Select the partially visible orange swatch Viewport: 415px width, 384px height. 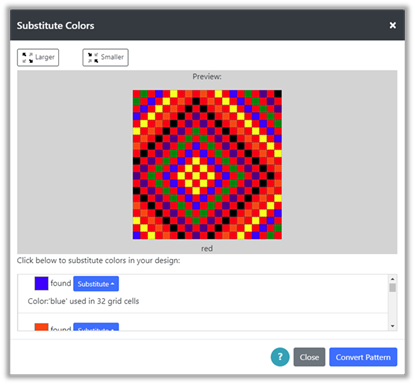pyautogui.click(x=41, y=327)
